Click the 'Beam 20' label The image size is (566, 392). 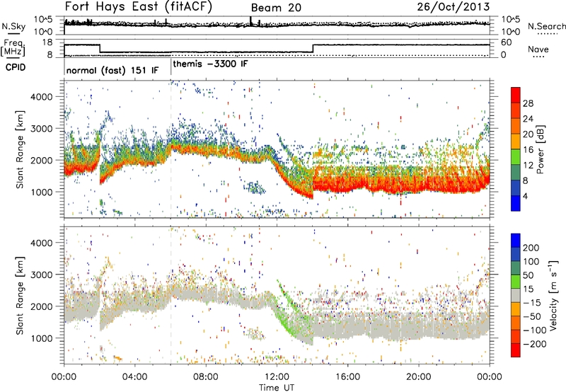click(x=276, y=8)
